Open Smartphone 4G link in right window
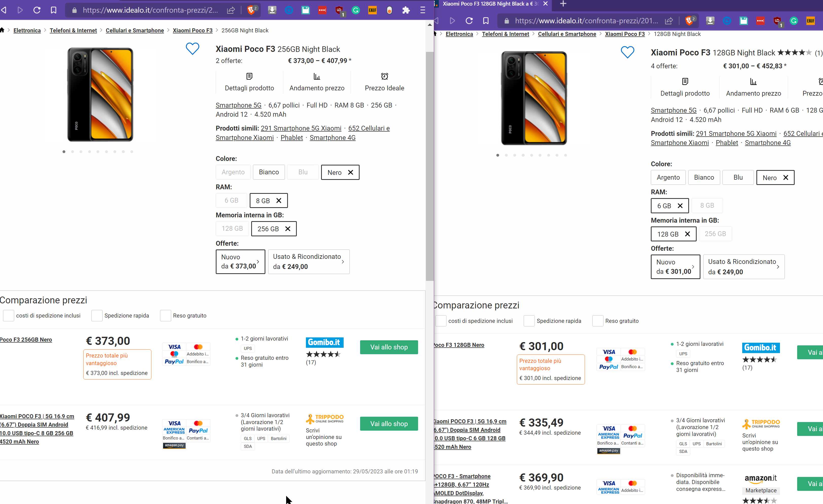This screenshot has height=504, width=823. 768,143
